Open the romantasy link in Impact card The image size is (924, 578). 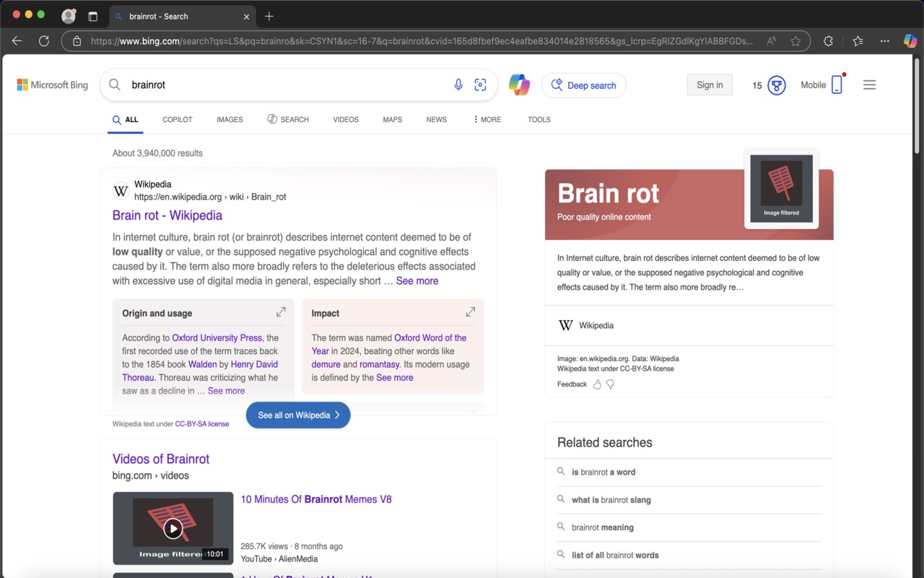[x=380, y=364]
